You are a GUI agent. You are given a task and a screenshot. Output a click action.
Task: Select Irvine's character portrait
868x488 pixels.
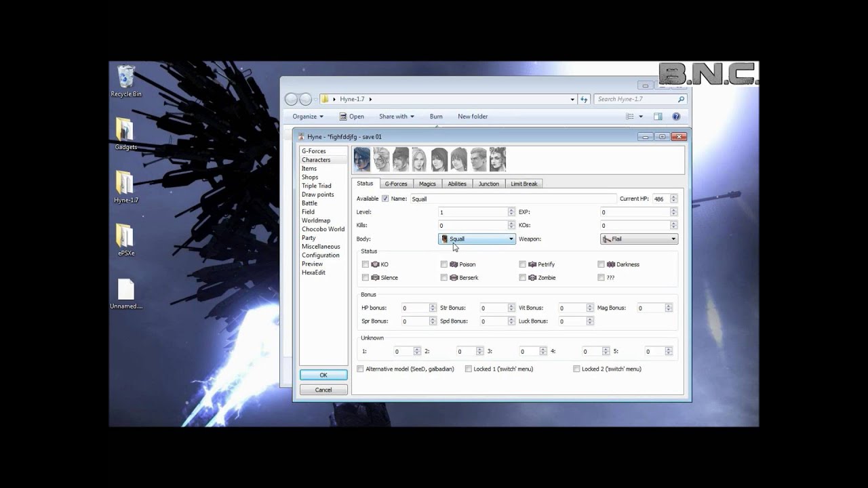pos(401,160)
